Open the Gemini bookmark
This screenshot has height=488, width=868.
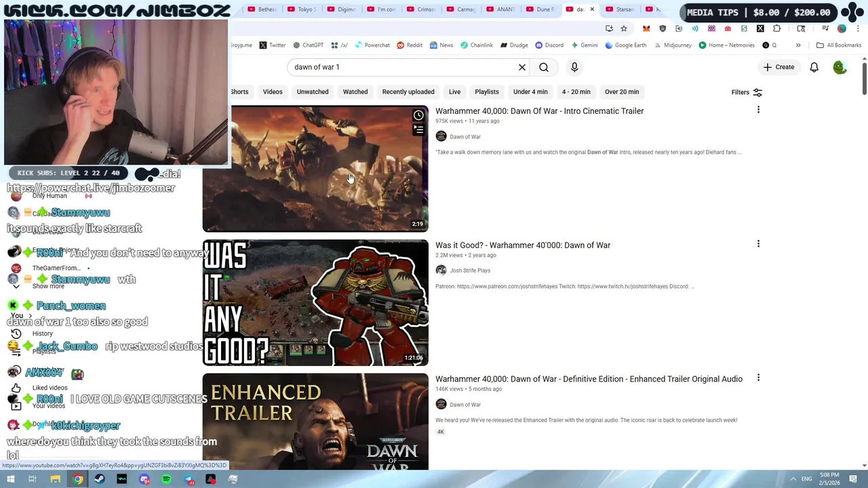pos(584,45)
